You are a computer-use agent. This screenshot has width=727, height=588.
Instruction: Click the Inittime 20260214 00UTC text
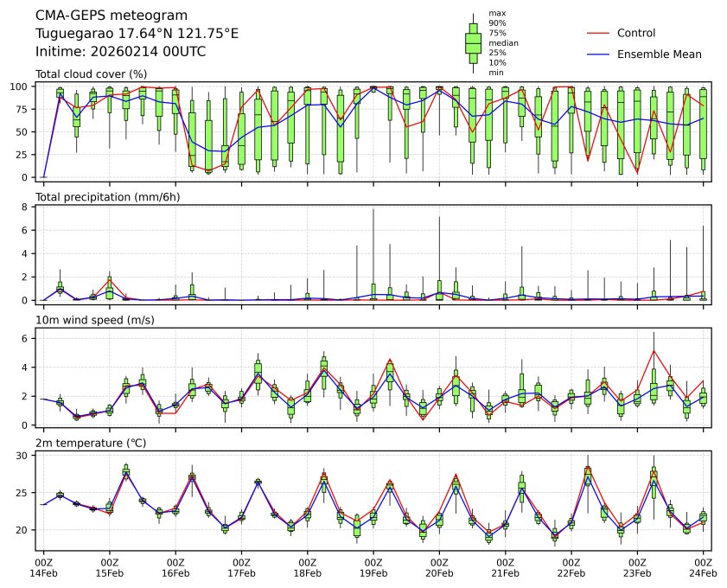[x=120, y=51]
